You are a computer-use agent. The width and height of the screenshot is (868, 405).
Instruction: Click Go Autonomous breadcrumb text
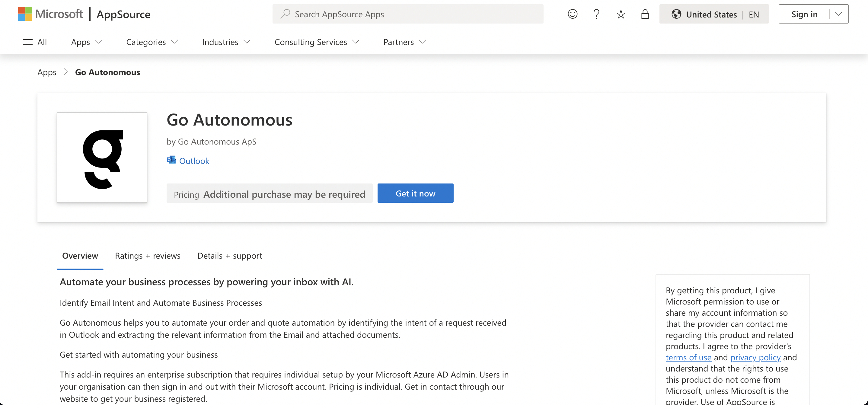click(107, 72)
